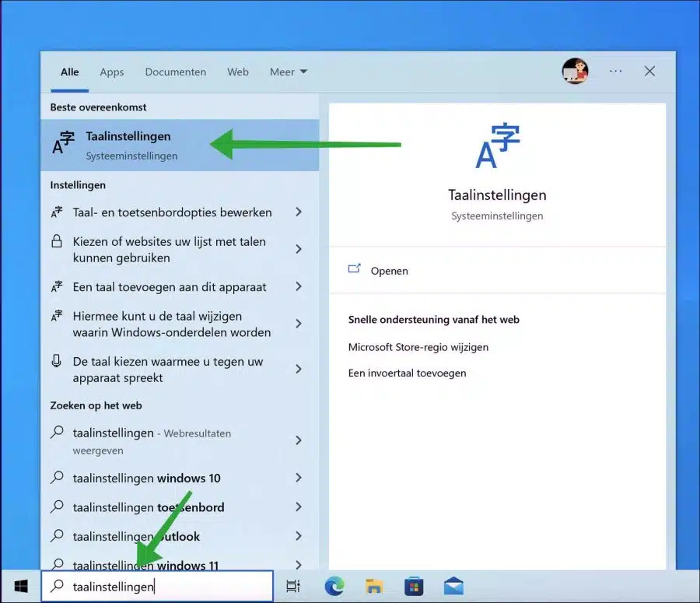Image resolution: width=700 pixels, height=603 pixels.
Task: Switch to the Apps tab
Action: point(111,72)
